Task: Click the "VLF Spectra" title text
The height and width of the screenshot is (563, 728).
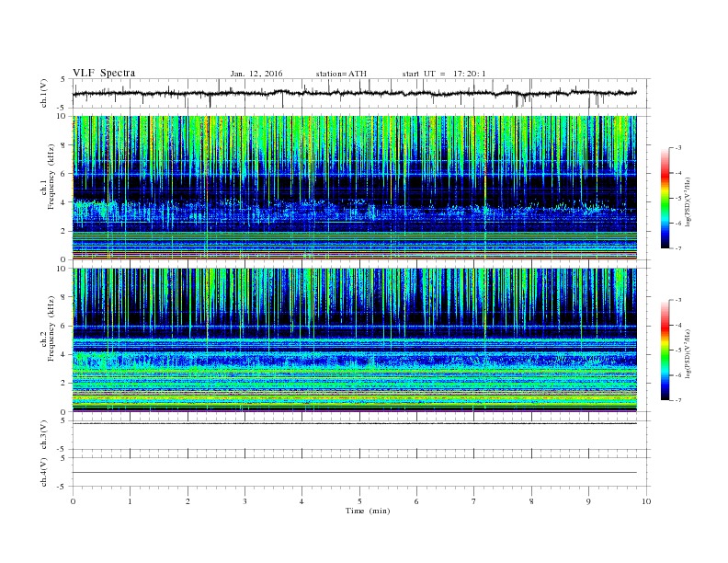Action: [104, 73]
